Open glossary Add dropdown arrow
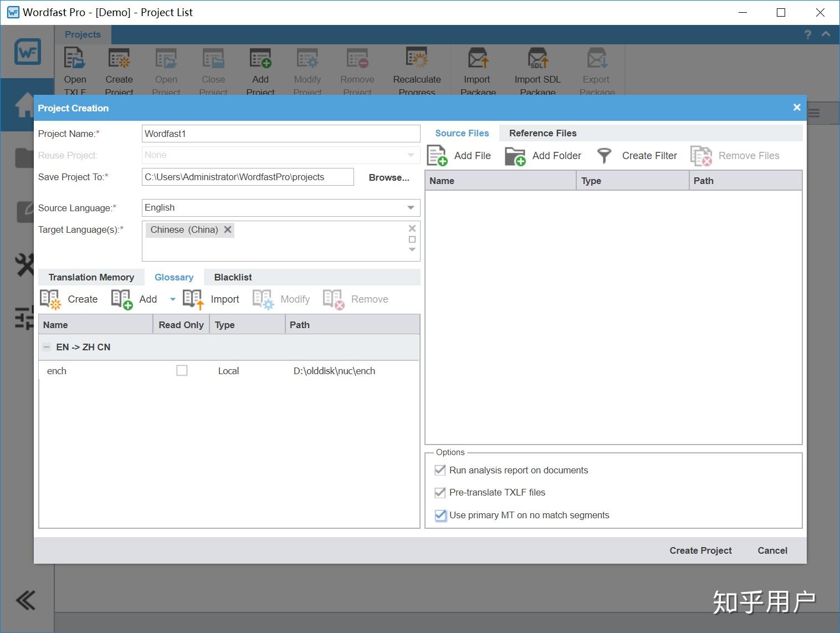Viewport: 840px width, 633px height. (172, 299)
